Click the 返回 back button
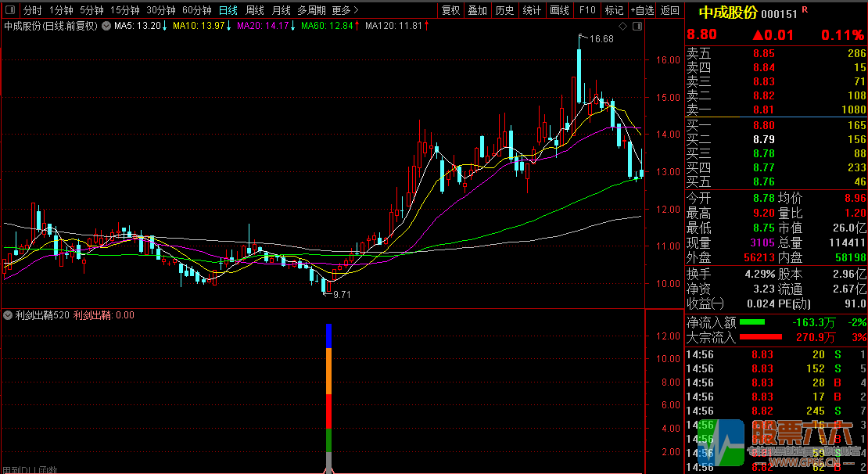The height and width of the screenshot is (474, 868). 670,10
